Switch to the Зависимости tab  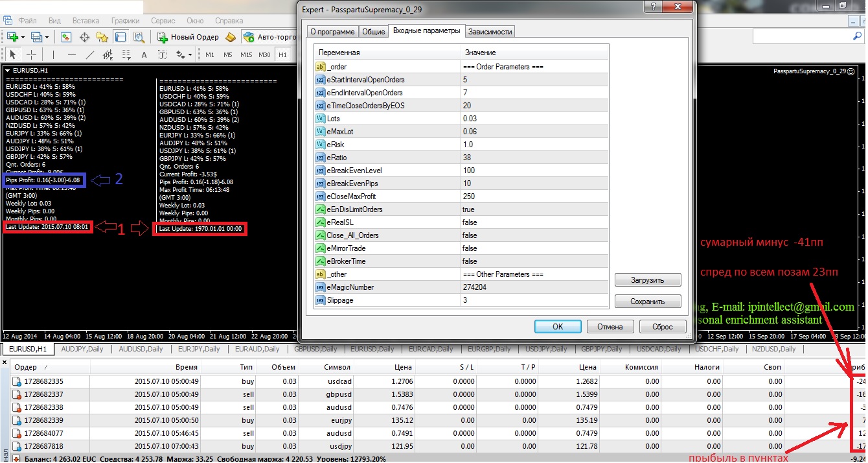(x=490, y=31)
